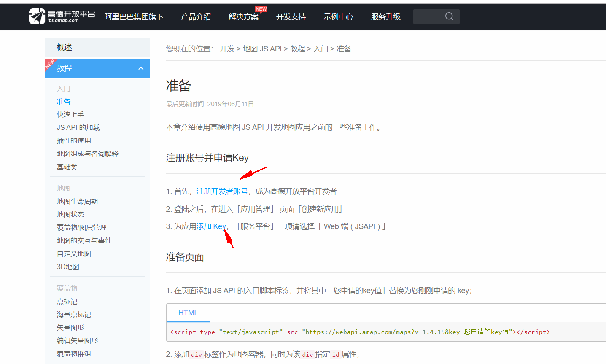606x364 pixels.
Task: Click the 准备页面 heading
Action: pyautogui.click(x=185, y=257)
